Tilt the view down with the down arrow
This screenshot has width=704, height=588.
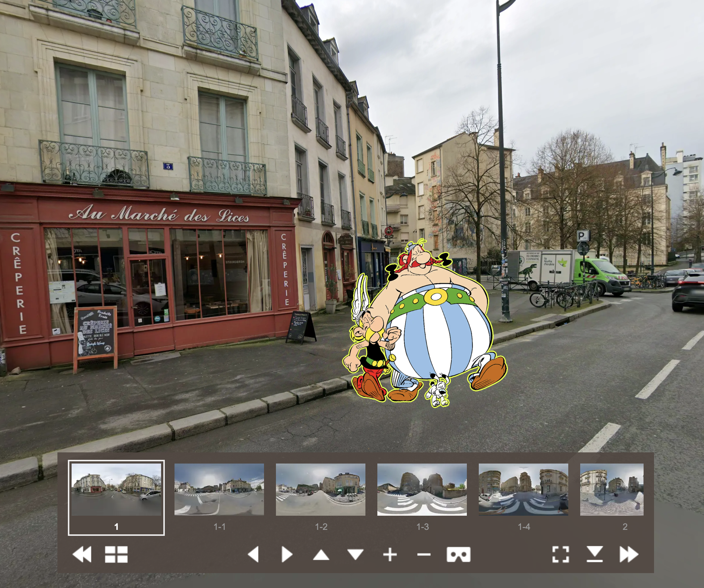tap(355, 554)
